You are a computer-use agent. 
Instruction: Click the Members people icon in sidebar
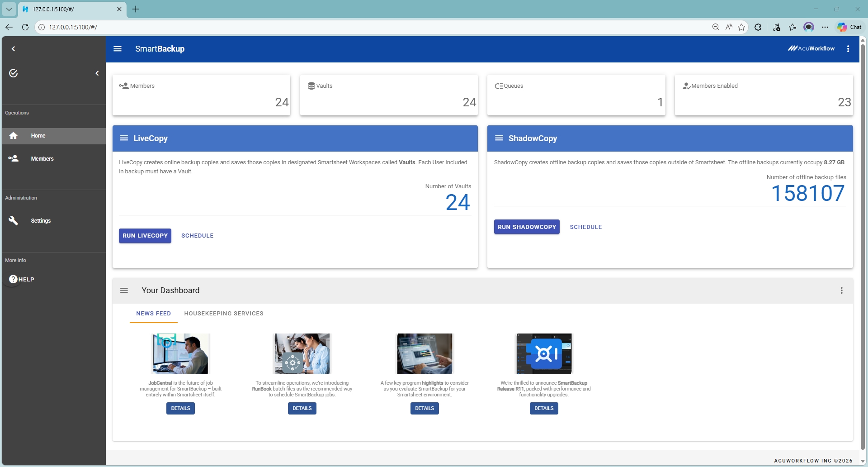(14, 159)
